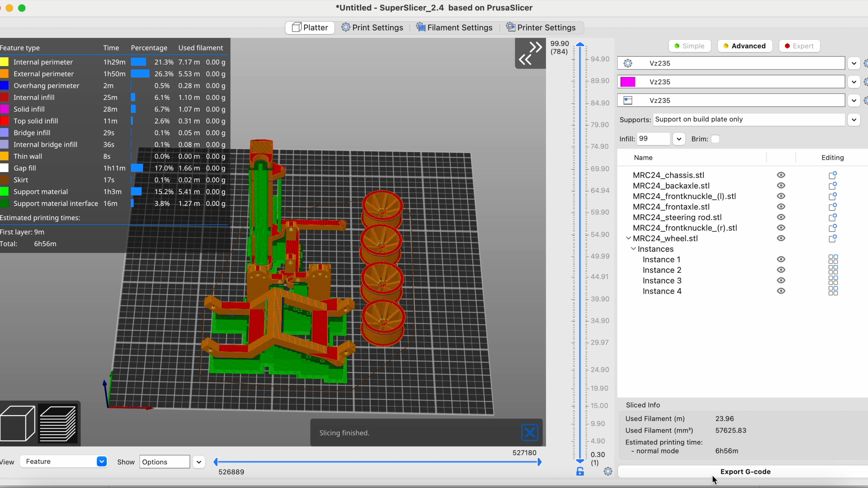
Task: Select Simple mode
Action: tap(690, 46)
